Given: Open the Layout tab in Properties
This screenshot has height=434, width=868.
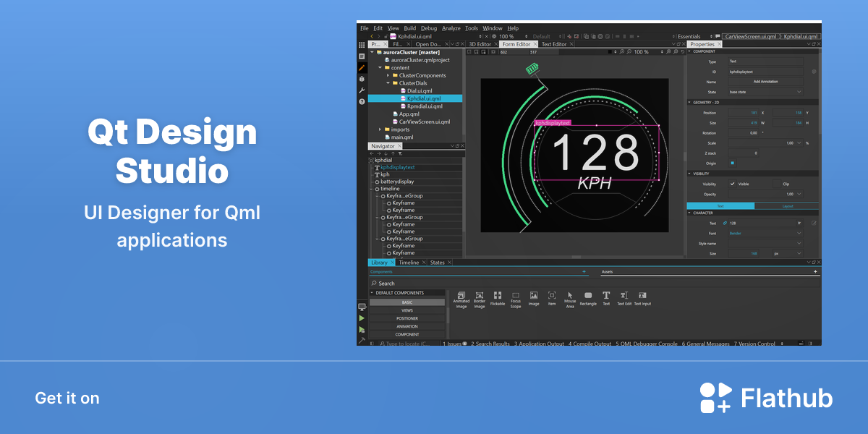Looking at the screenshot, I should [x=788, y=206].
